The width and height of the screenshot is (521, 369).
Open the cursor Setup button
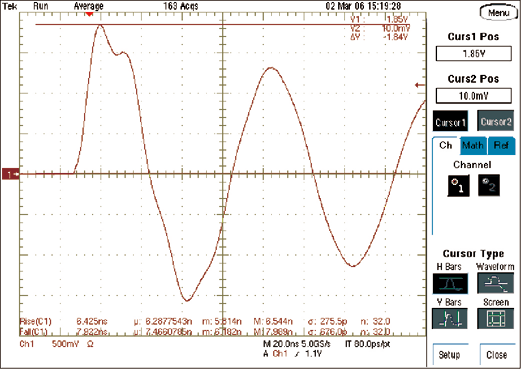click(x=450, y=355)
